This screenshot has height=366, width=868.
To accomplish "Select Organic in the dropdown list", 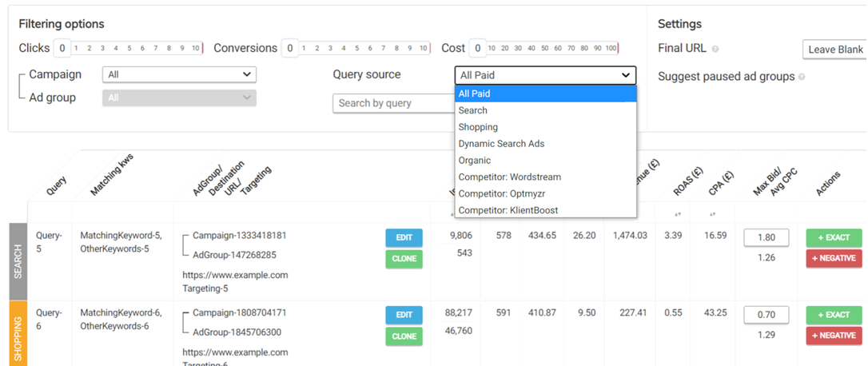I will 475,161.
